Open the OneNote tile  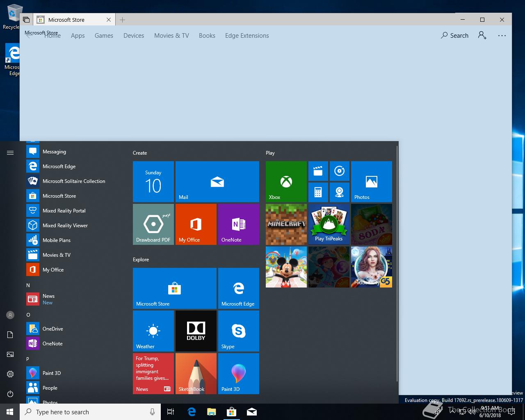[239, 224]
